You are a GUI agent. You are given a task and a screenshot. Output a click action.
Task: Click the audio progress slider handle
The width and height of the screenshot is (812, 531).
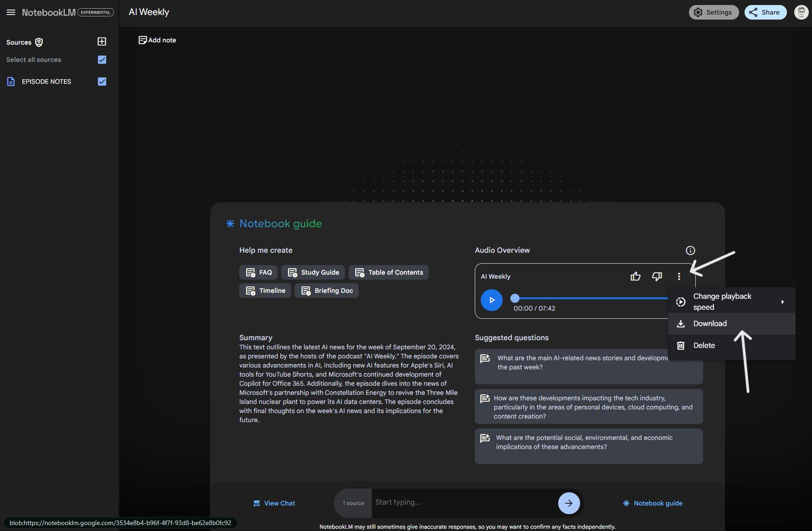point(515,298)
